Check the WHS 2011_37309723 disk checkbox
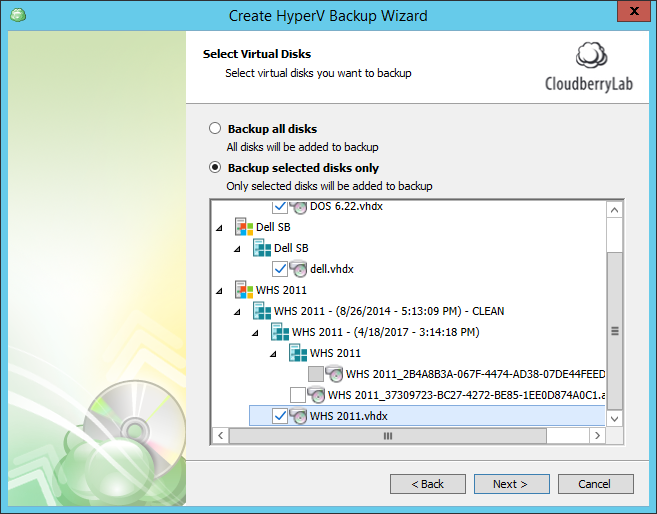Viewport: 657px width, 514px height. point(297,395)
